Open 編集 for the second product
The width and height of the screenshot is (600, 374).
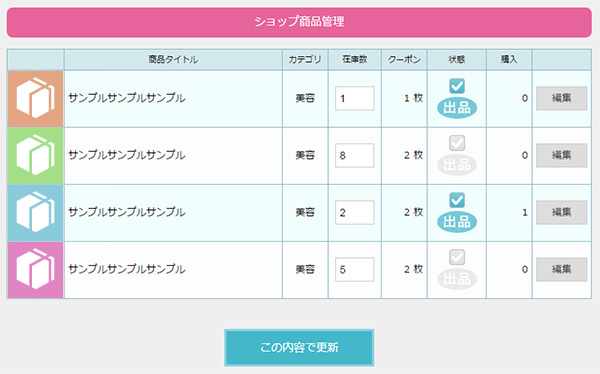561,155
